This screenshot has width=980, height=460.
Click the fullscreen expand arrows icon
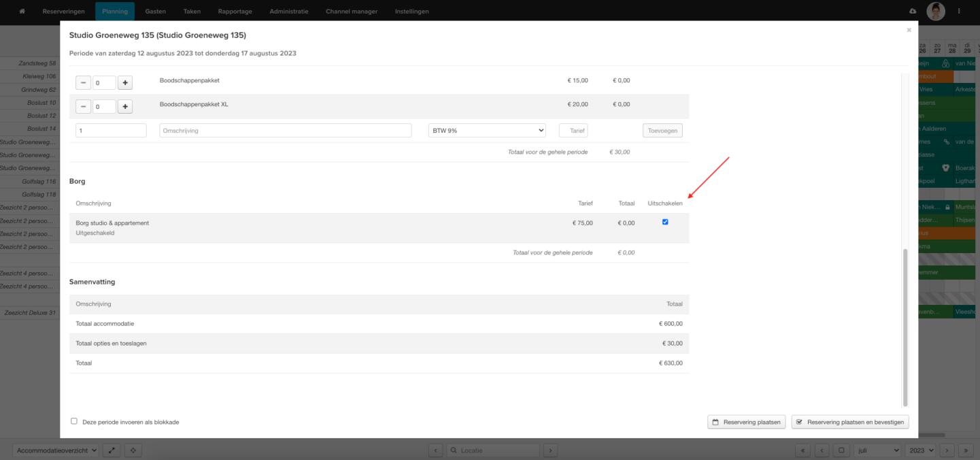pyautogui.click(x=112, y=450)
